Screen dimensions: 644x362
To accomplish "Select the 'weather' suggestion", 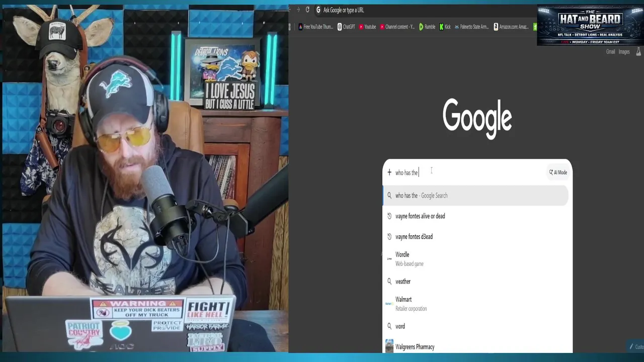I will (x=475, y=282).
